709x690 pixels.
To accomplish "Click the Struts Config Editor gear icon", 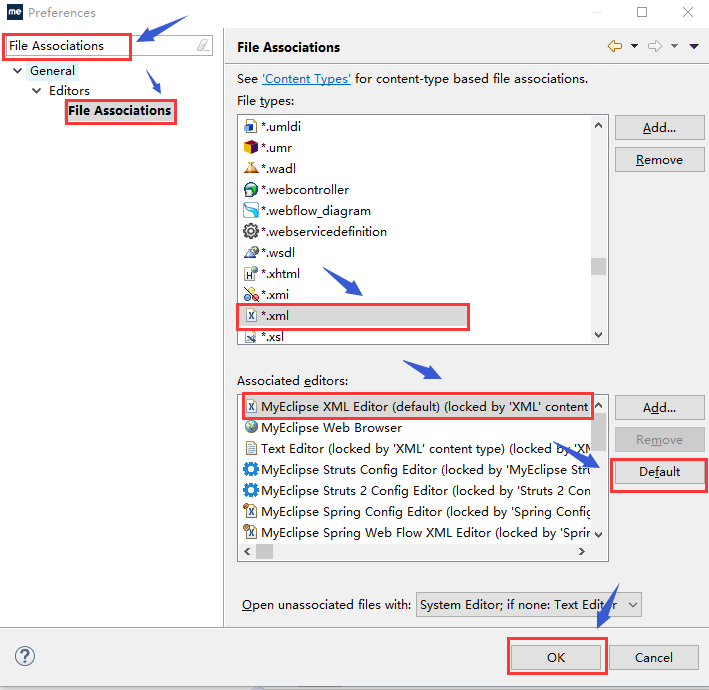I will (251, 469).
